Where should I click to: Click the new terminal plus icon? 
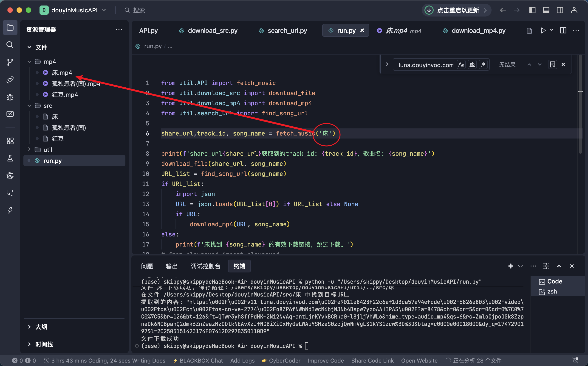click(x=510, y=266)
